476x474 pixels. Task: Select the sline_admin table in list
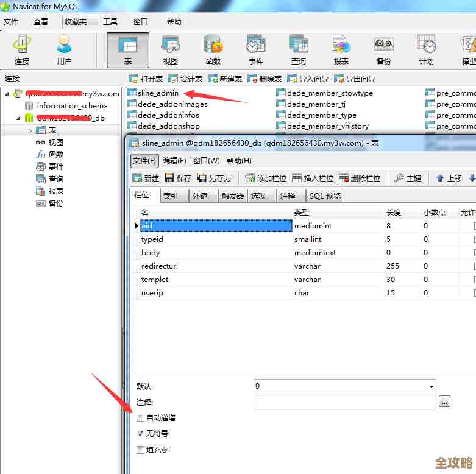pos(158,93)
